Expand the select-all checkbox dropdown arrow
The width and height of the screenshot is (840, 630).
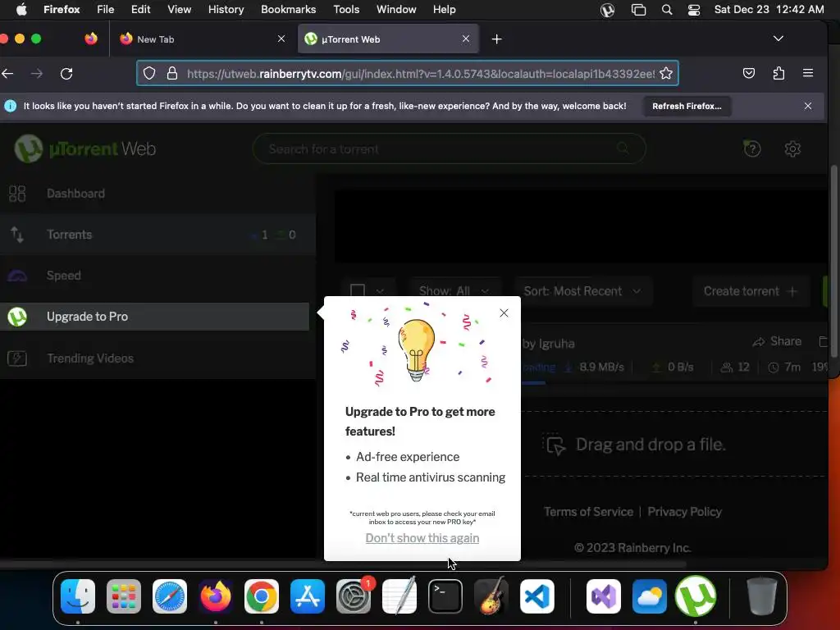pos(380,291)
